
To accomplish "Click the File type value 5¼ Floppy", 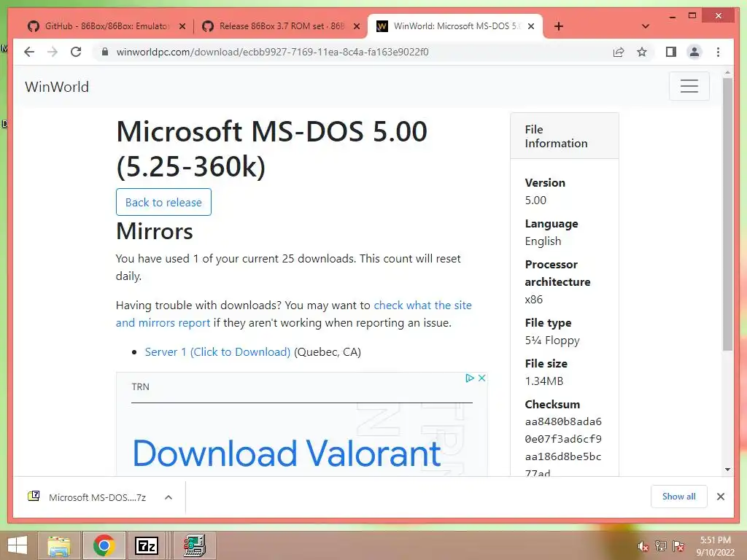I will tap(552, 341).
